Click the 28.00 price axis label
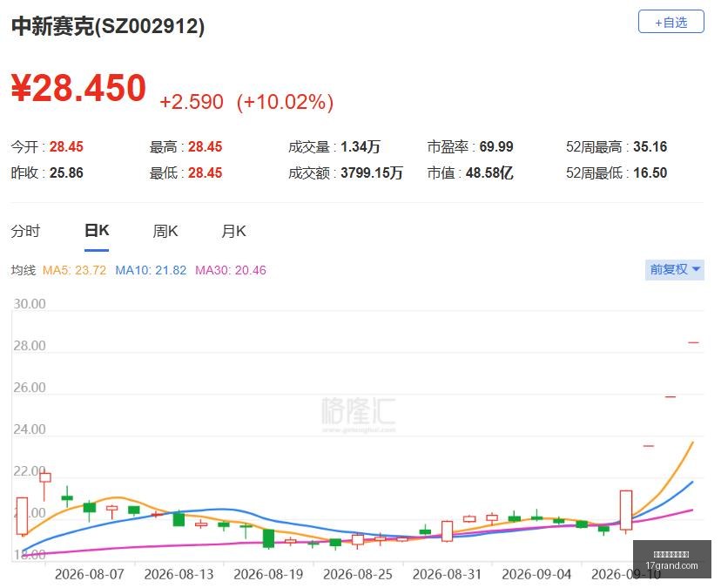The height and width of the screenshot is (588, 721). (30, 346)
